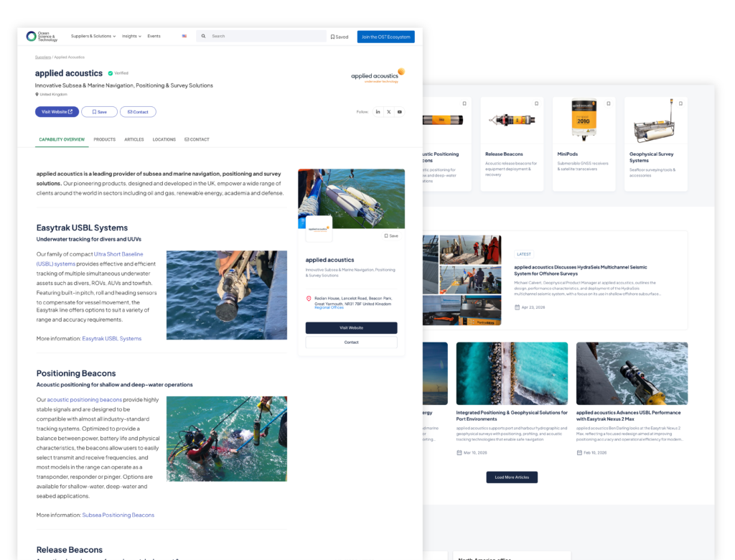
Task: Select the Capability Overview tab
Action: [62, 139]
